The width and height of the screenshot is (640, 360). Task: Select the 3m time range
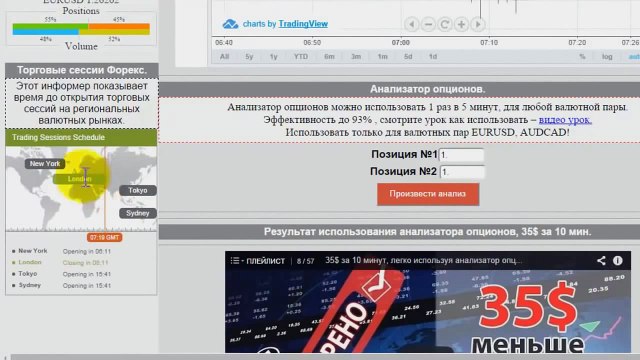(356, 57)
